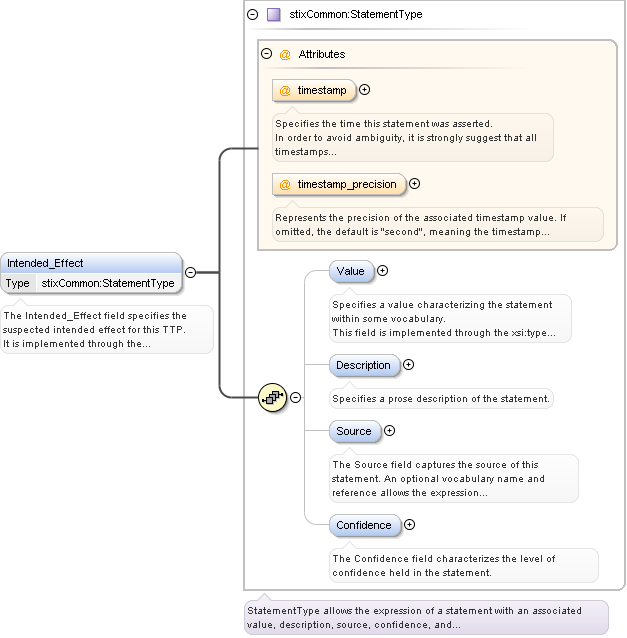The width and height of the screenshot is (627, 638).
Task: Expand the timestamp attribute details
Action: coord(365,90)
